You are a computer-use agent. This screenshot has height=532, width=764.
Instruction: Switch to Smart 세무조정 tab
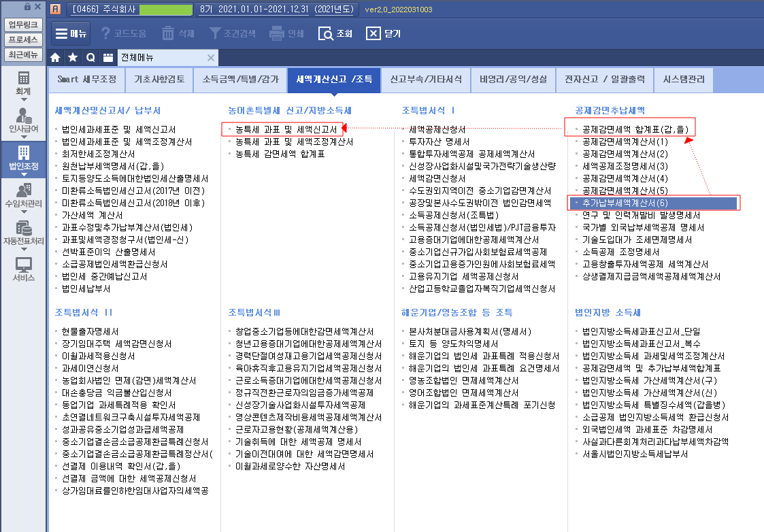pyautogui.click(x=86, y=80)
